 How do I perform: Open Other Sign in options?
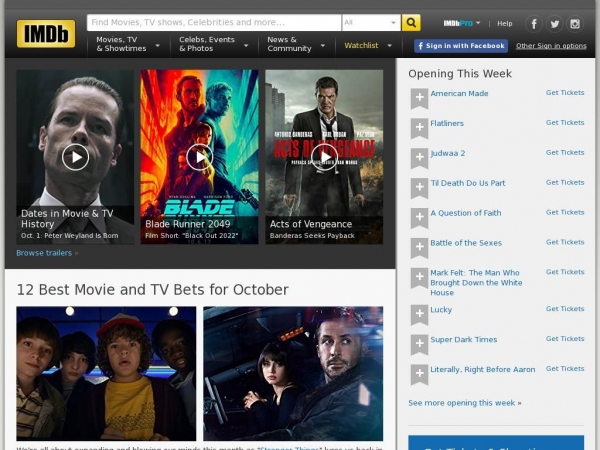[551, 46]
